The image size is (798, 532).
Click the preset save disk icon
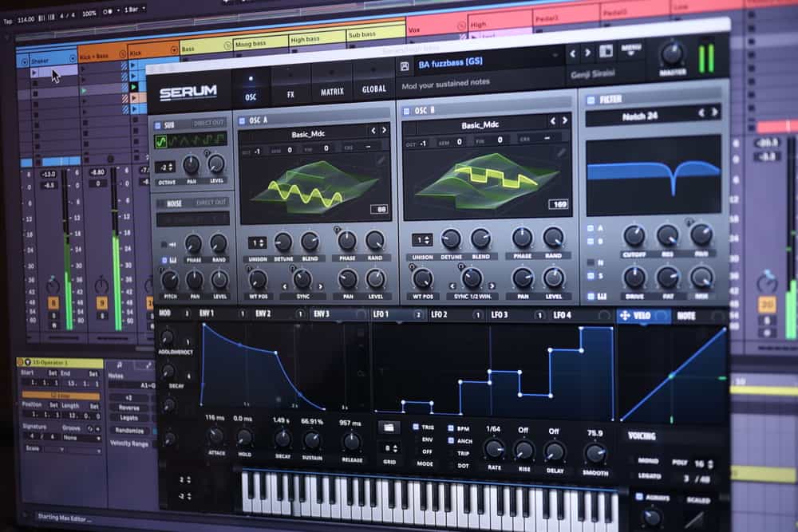coord(405,65)
